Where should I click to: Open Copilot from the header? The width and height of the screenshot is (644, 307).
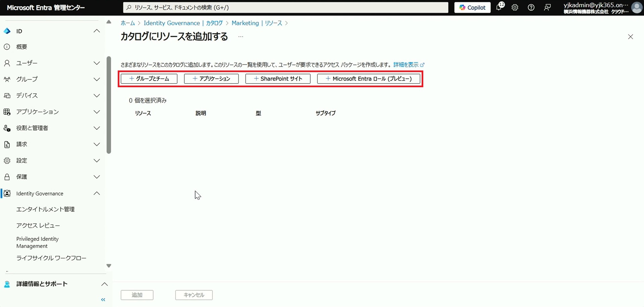pos(472,7)
